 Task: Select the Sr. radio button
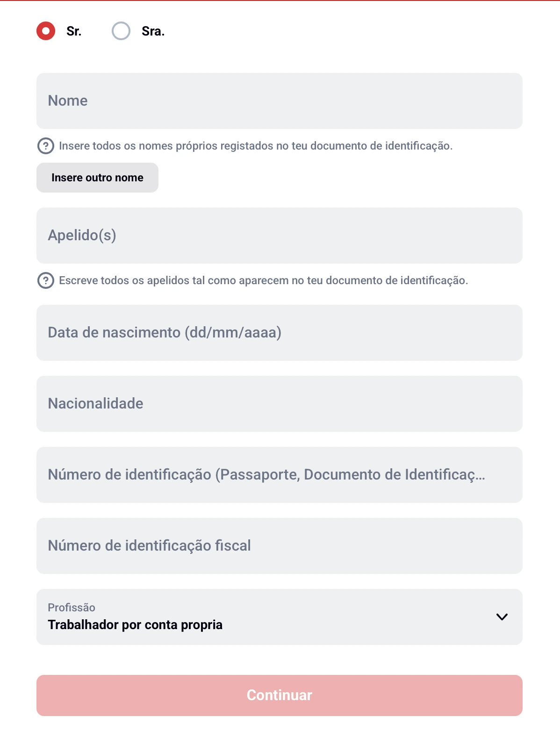tap(46, 31)
